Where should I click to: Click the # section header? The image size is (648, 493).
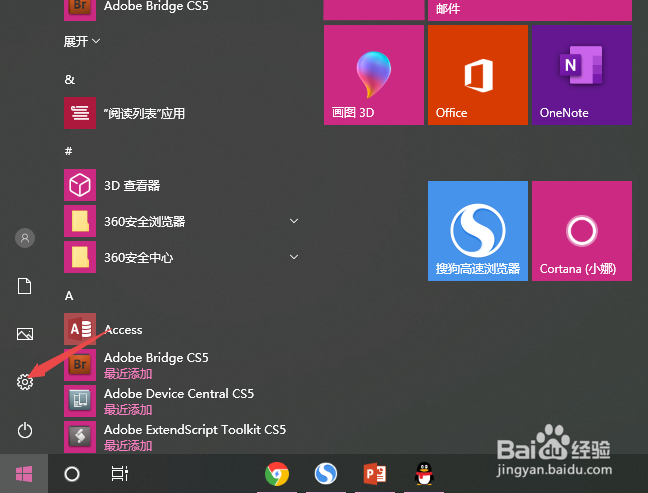click(x=69, y=151)
